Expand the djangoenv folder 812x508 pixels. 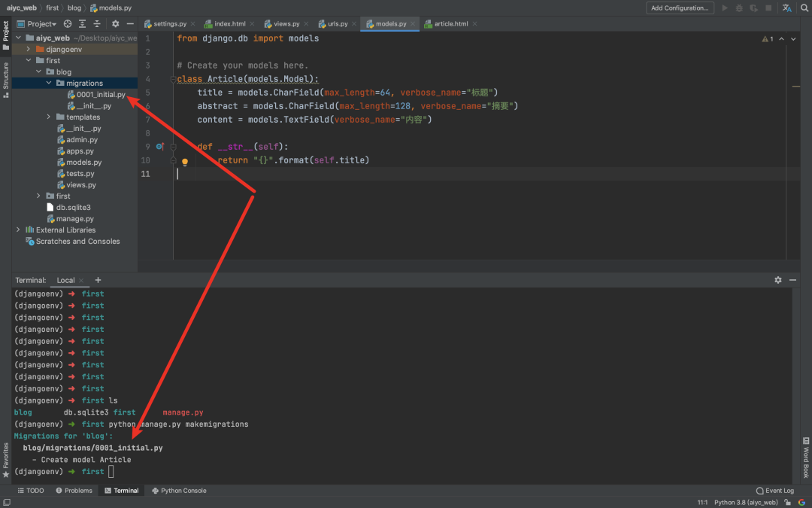click(x=29, y=49)
